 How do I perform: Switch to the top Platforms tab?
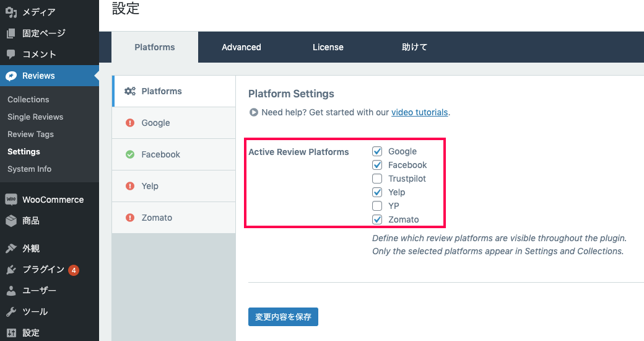click(x=155, y=47)
